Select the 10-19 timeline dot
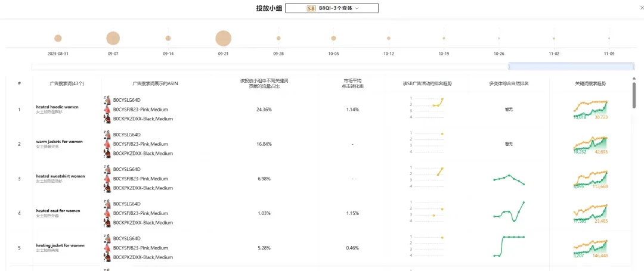The height and width of the screenshot is (271, 644). 444,38
